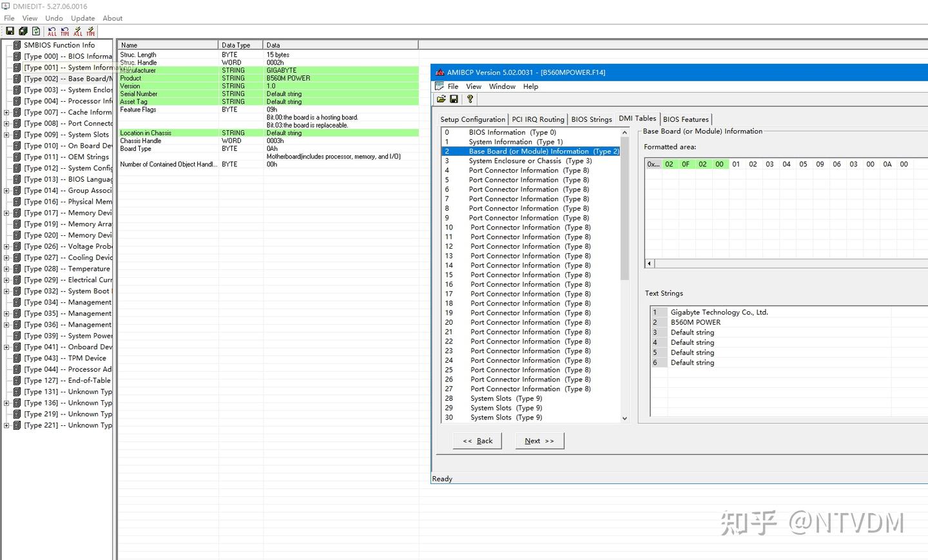Click the AMIBCP title bar app icon
This screenshot has height=560, width=928.
[x=440, y=72]
